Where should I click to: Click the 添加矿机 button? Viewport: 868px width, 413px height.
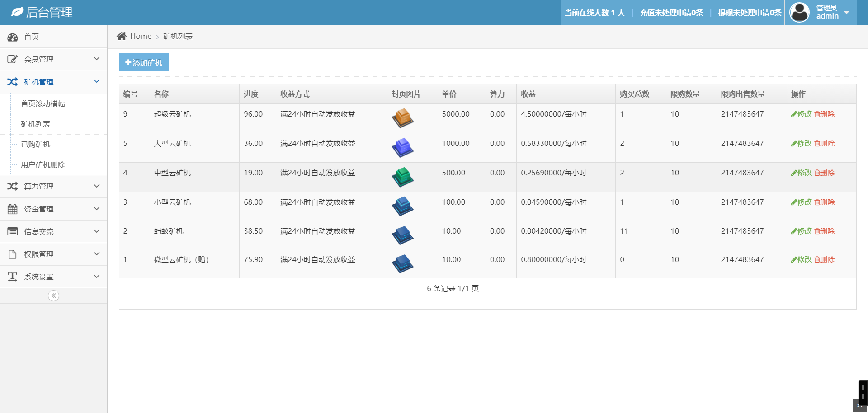pos(144,62)
